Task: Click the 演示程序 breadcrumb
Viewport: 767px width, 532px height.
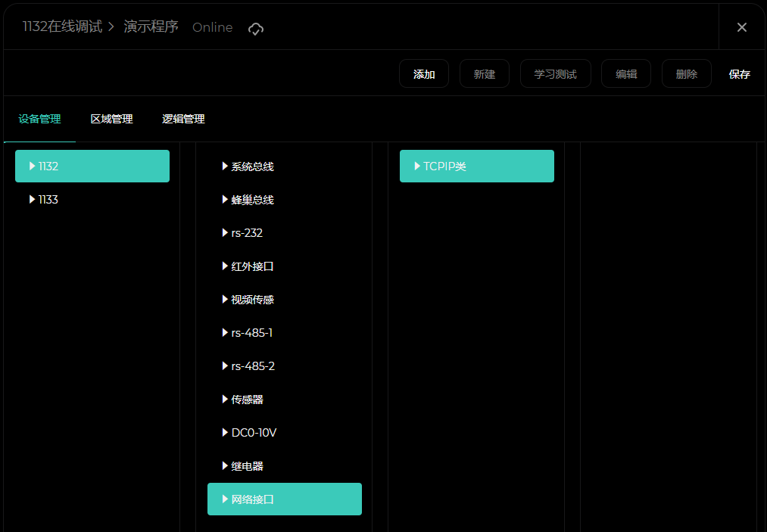Action: [151, 27]
